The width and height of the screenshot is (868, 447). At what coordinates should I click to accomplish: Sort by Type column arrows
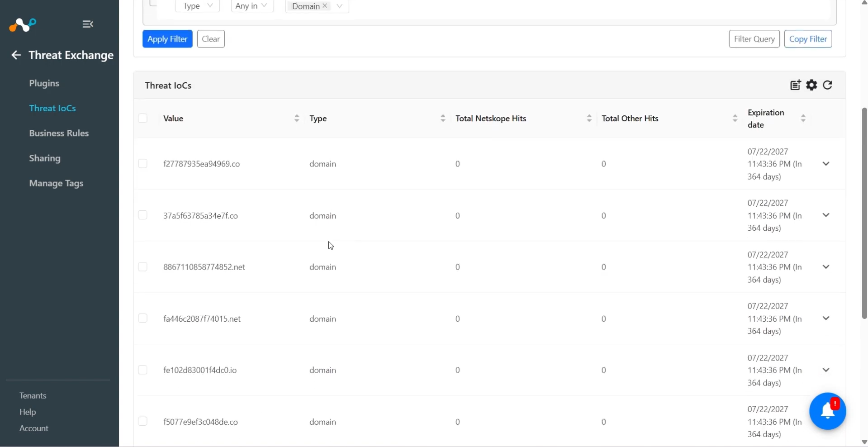pyautogui.click(x=443, y=119)
